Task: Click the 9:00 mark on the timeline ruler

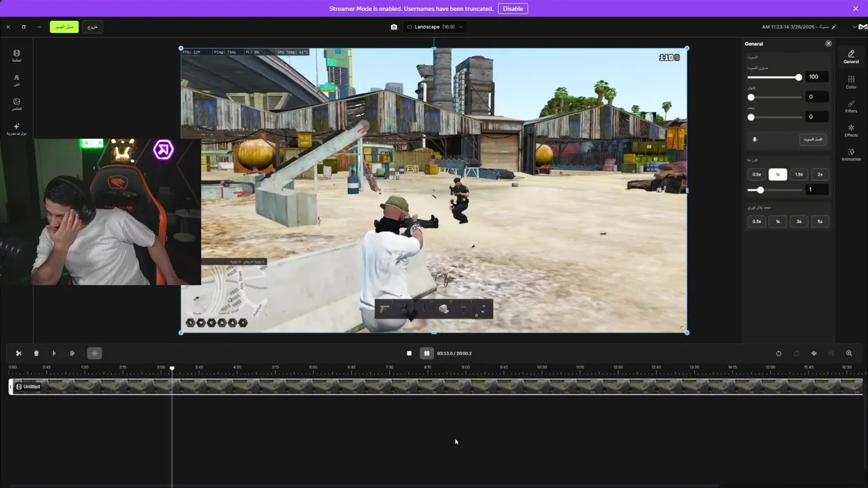Action: [x=465, y=367]
